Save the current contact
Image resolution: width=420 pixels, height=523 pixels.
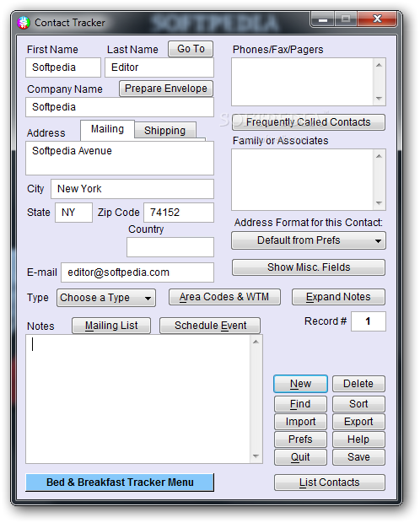click(x=358, y=457)
